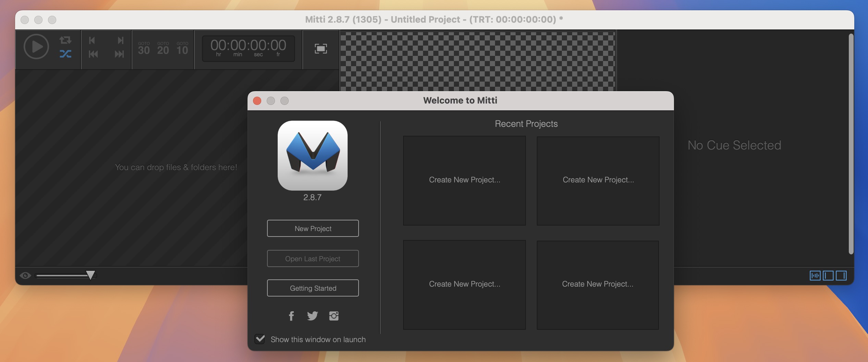Open Mitti's Instagram page
Viewport: 868px width, 362px height.
(334, 316)
